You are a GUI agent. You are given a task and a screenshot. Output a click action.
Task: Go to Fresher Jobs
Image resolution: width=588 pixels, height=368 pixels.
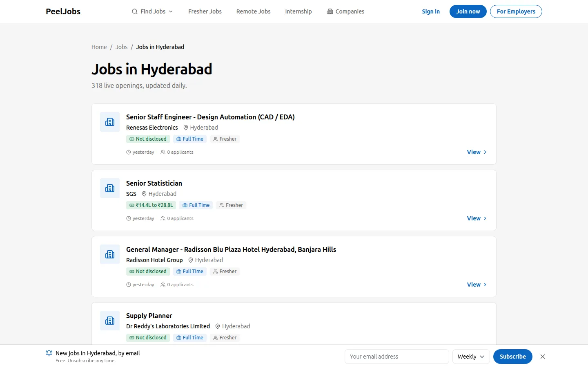coord(205,11)
